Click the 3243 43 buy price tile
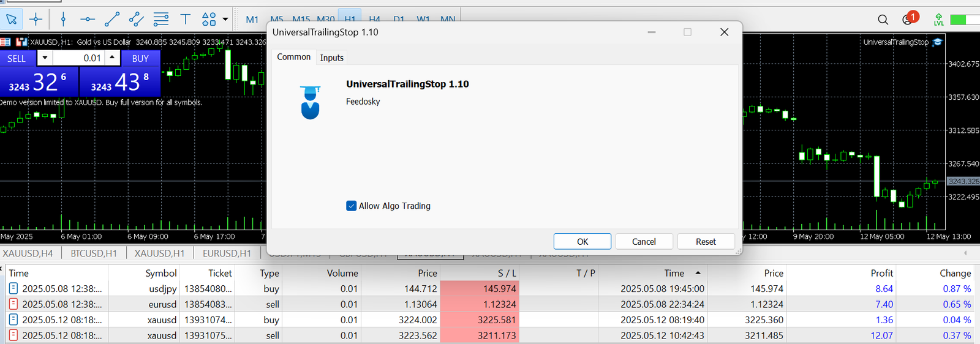The height and width of the screenshot is (344, 980). click(120, 81)
